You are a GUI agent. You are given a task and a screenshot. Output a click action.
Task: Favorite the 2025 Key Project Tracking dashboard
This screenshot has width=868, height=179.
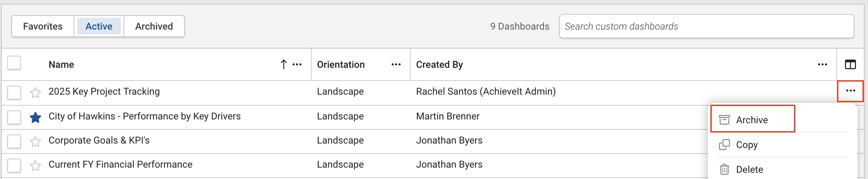(35, 93)
